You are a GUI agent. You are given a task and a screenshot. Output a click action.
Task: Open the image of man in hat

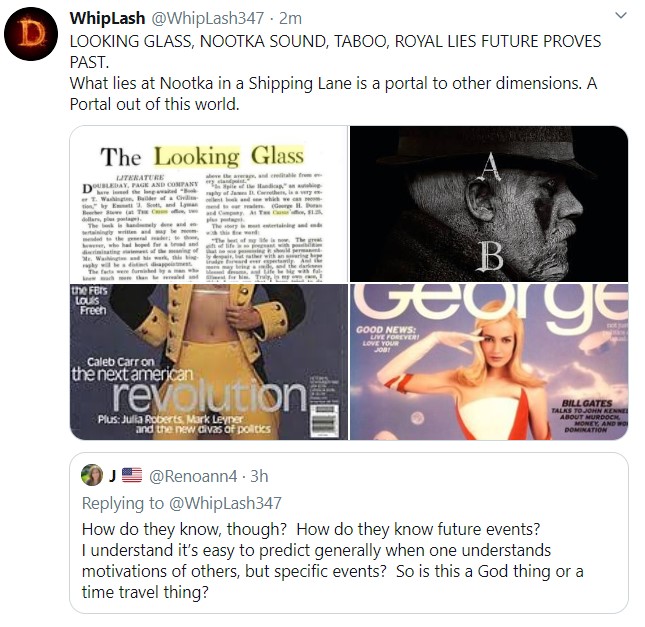489,204
